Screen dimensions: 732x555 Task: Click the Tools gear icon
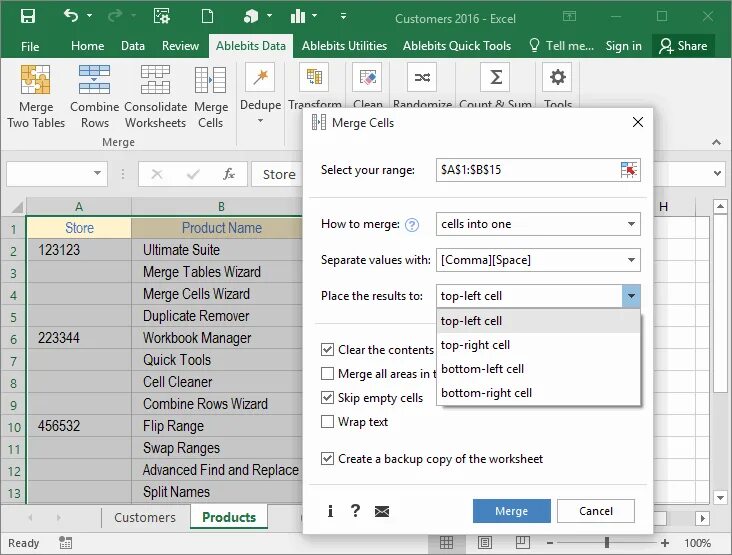pyautogui.click(x=557, y=77)
